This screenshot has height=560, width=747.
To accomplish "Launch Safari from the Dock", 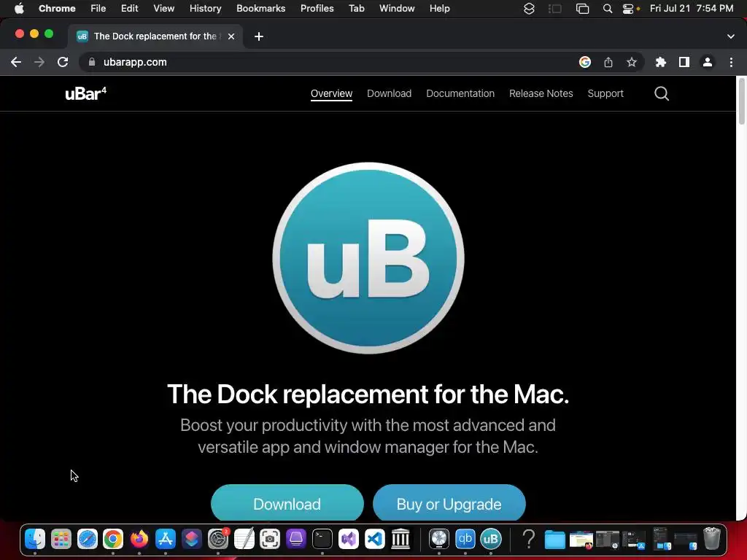I will (x=88, y=539).
